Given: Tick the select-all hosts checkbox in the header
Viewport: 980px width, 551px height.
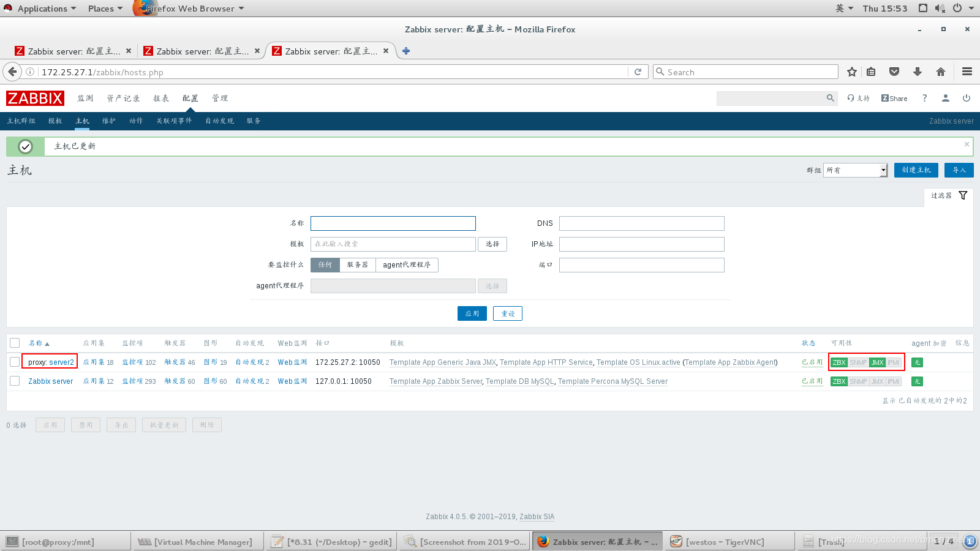Looking at the screenshot, I should [15, 343].
